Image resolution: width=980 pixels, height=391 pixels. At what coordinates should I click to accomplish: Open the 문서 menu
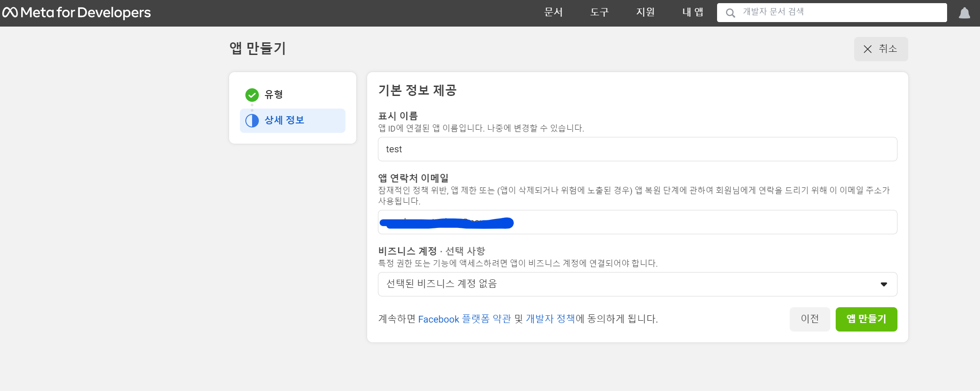(553, 13)
